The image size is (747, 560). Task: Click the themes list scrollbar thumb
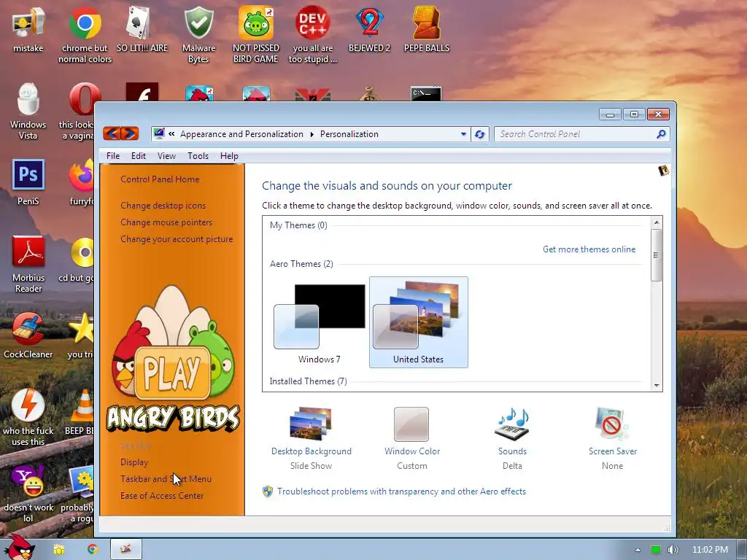coord(657,255)
